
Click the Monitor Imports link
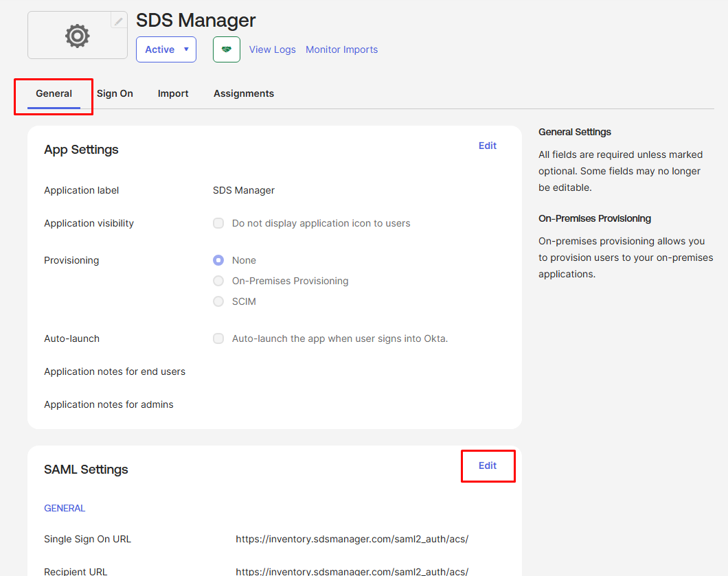click(341, 49)
